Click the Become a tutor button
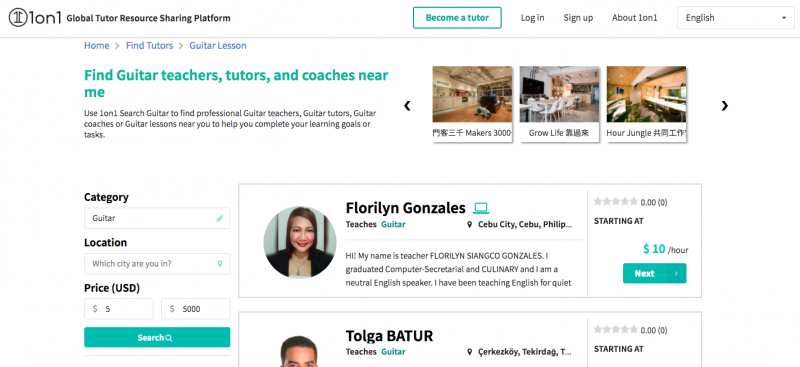This screenshot has width=800, height=367. pos(457,18)
